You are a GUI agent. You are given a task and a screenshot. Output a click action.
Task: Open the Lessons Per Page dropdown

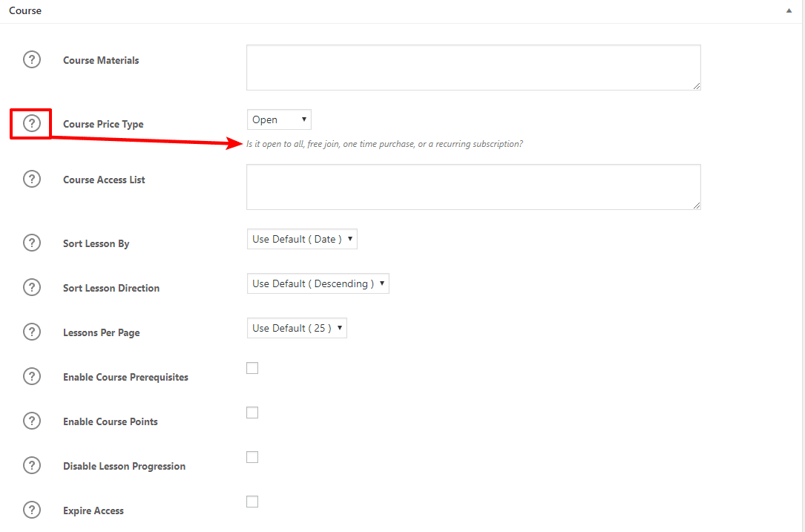click(296, 327)
